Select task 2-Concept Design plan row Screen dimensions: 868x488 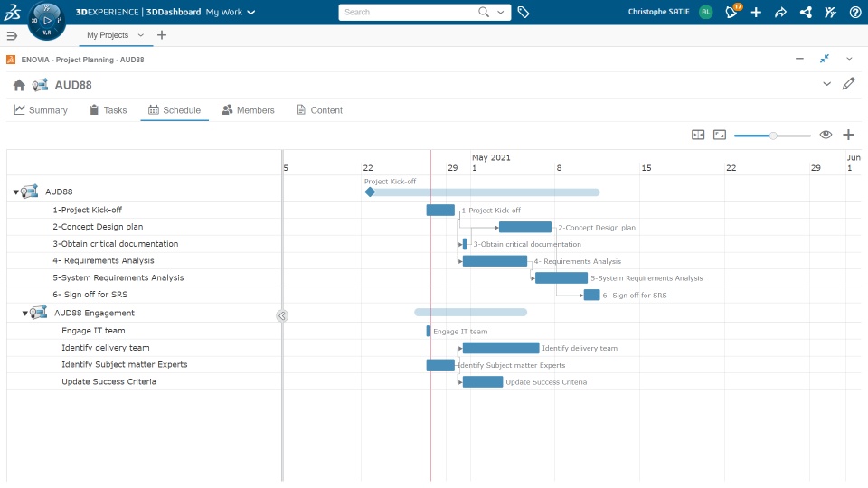coord(144,227)
